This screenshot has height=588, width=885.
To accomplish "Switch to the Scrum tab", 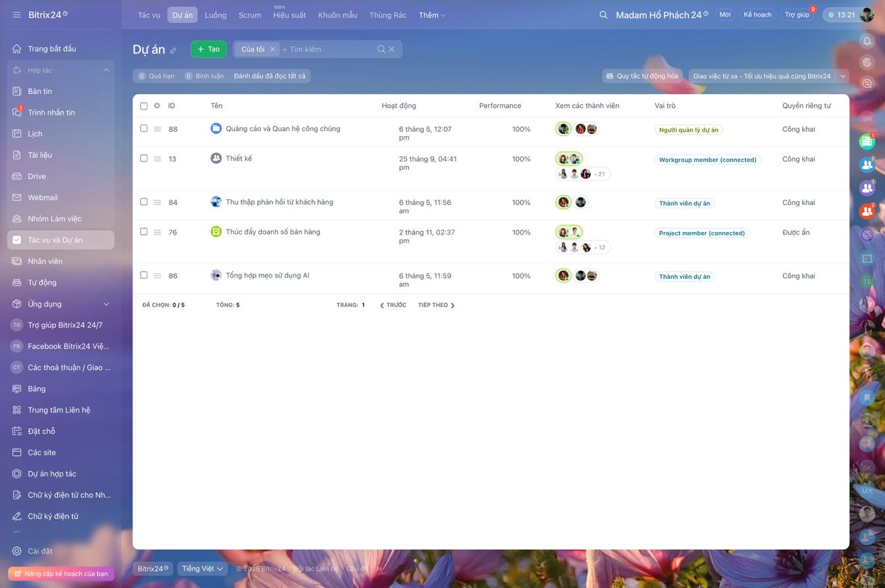I will tap(249, 15).
